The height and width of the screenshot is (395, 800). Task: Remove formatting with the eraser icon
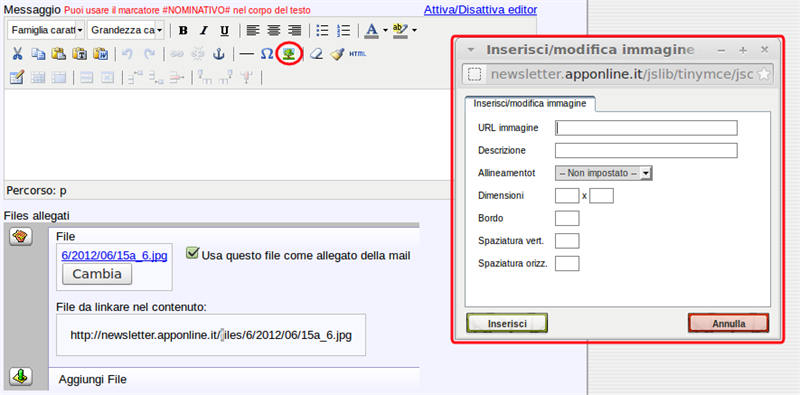coord(316,54)
